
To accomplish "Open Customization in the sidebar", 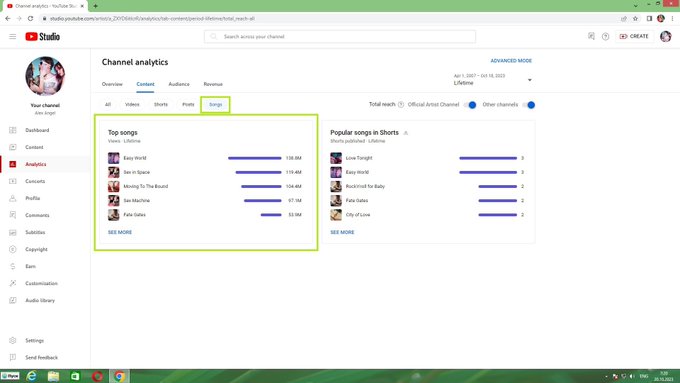I will tap(41, 283).
